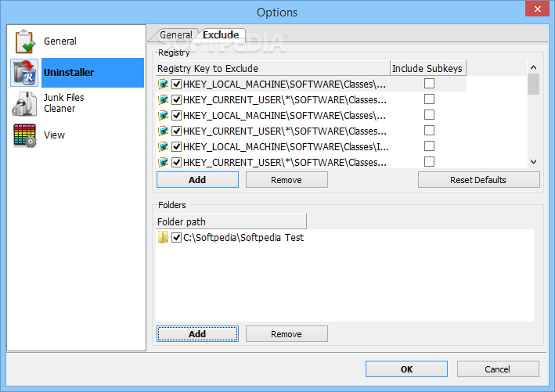Click registry icon of the Classes\I... row
Screen dimensions: 555x392
[163, 146]
